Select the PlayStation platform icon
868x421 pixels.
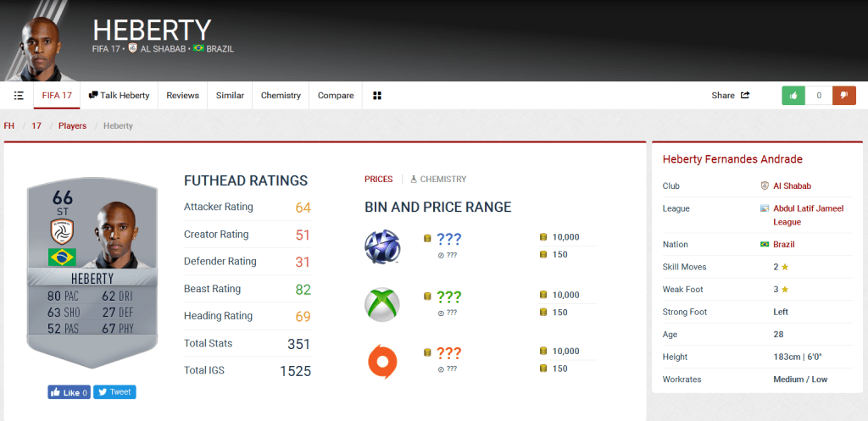[381, 246]
